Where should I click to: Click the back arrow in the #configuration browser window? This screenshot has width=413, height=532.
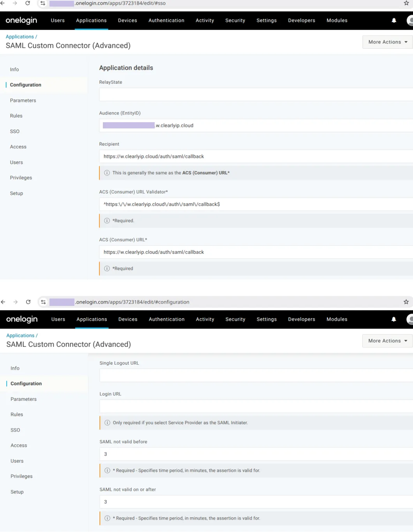point(3,302)
